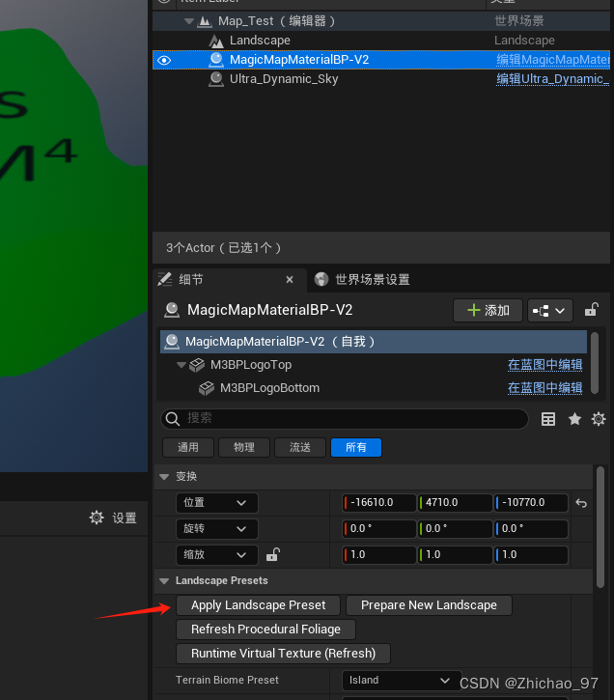The image size is (614, 700).
Task: Select the M3BPLogoBottom component
Action: click(269, 388)
